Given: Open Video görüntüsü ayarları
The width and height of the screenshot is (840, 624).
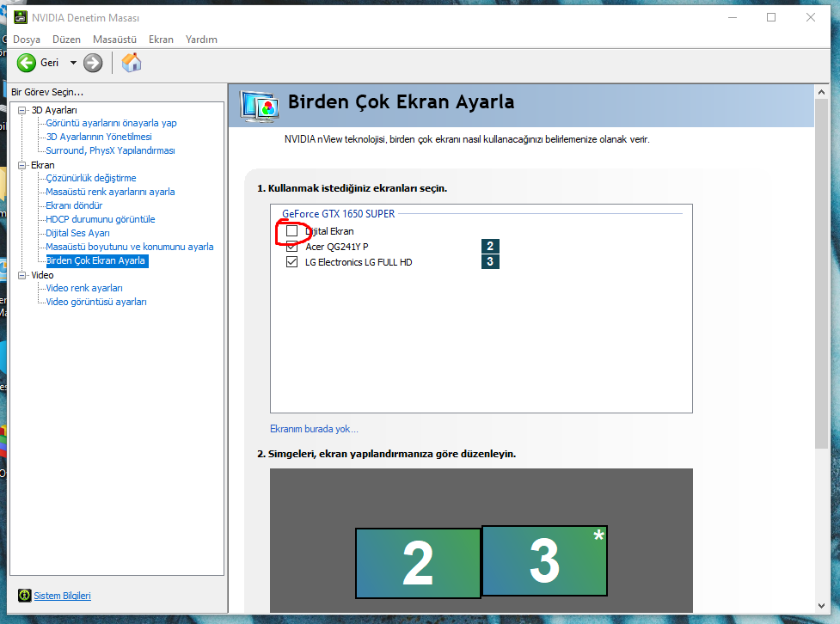Looking at the screenshot, I should click(96, 302).
